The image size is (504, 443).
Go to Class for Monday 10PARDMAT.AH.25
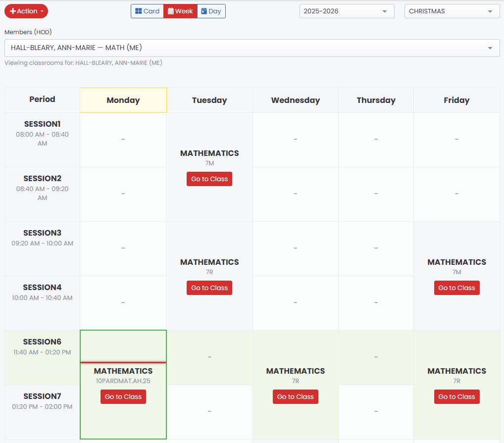coord(123,397)
